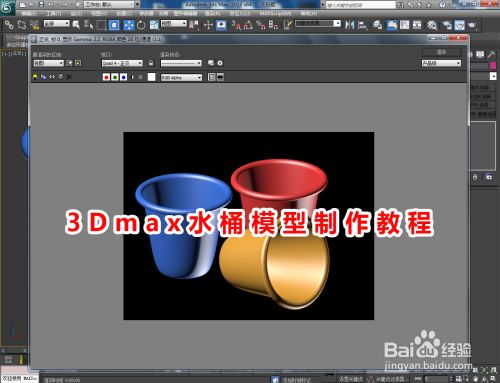Image resolution: width=500 pixels, height=383 pixels.
Task: Click the Mirror tool icon
Action: (350, 25)
